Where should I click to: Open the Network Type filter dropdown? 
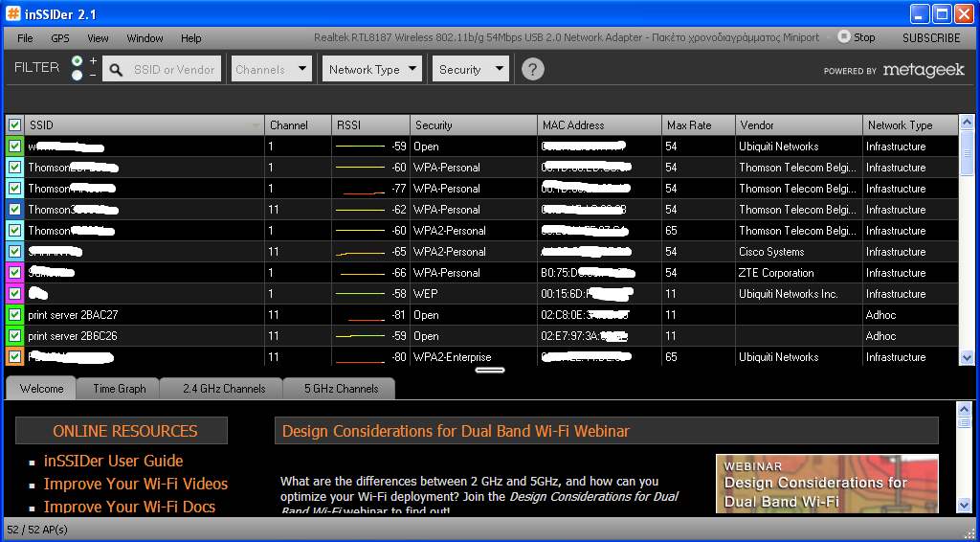pyautogui.click(x=372, y=69)
